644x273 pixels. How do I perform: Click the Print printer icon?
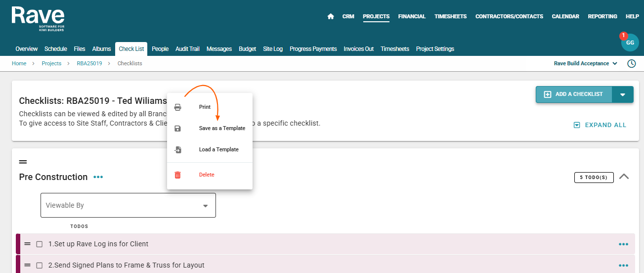(x=178, y=107)
